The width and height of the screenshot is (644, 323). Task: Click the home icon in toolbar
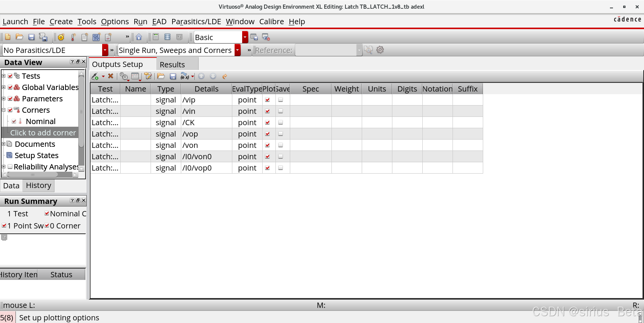point(139,37)
